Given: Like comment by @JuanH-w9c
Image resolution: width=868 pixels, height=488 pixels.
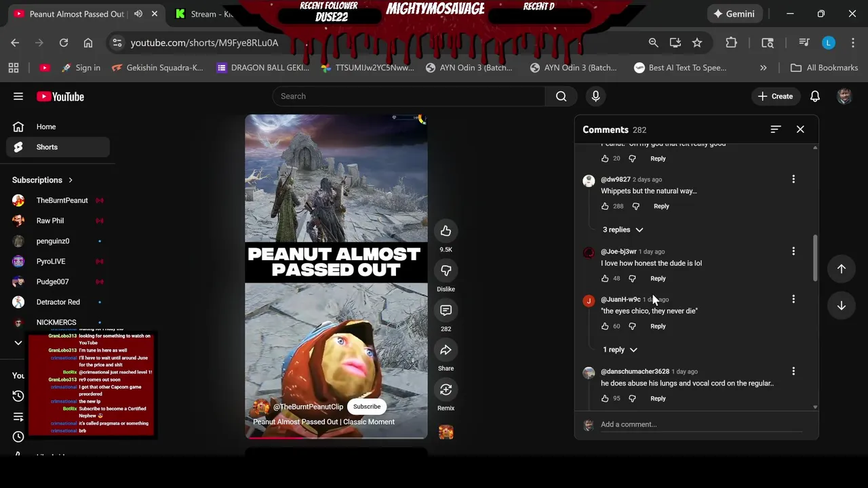Looking at the screenshot, I should 605,326.
